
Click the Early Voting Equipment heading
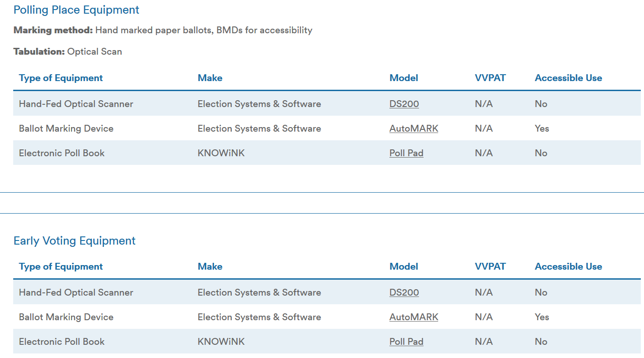click(x=75, y=240)
